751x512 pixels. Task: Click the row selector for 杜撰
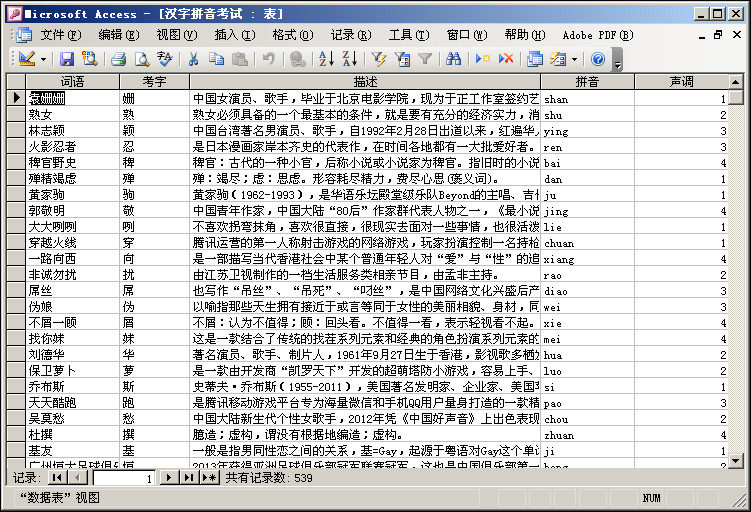(16, 434)
